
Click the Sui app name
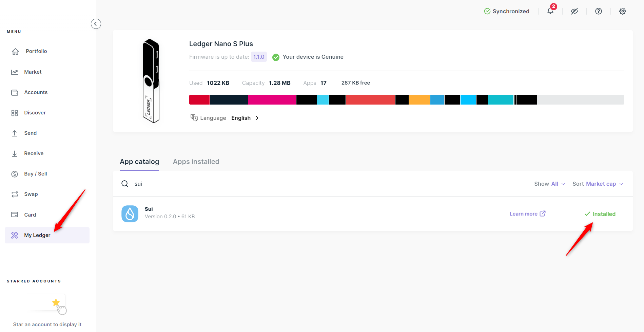point(149,209)
